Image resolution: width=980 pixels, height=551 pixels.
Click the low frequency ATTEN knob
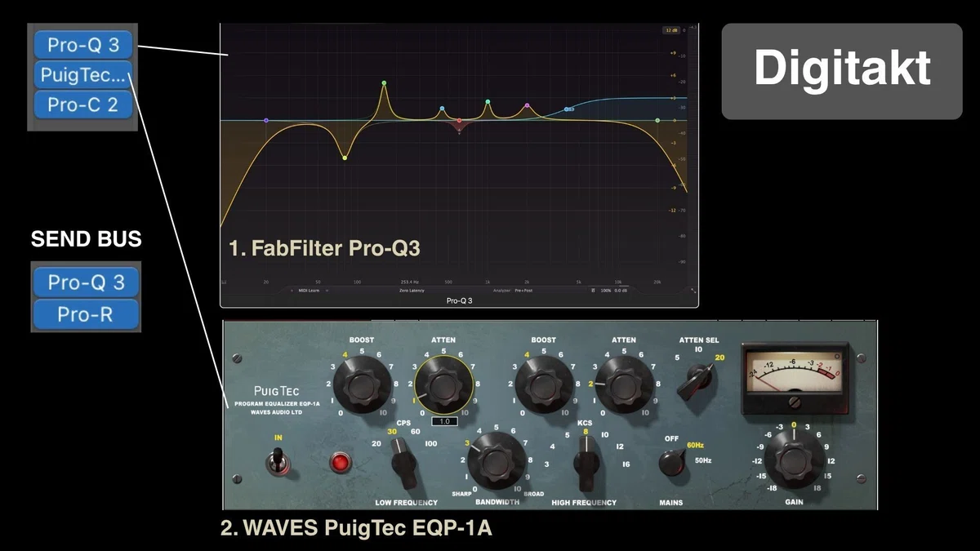point(443,383)
